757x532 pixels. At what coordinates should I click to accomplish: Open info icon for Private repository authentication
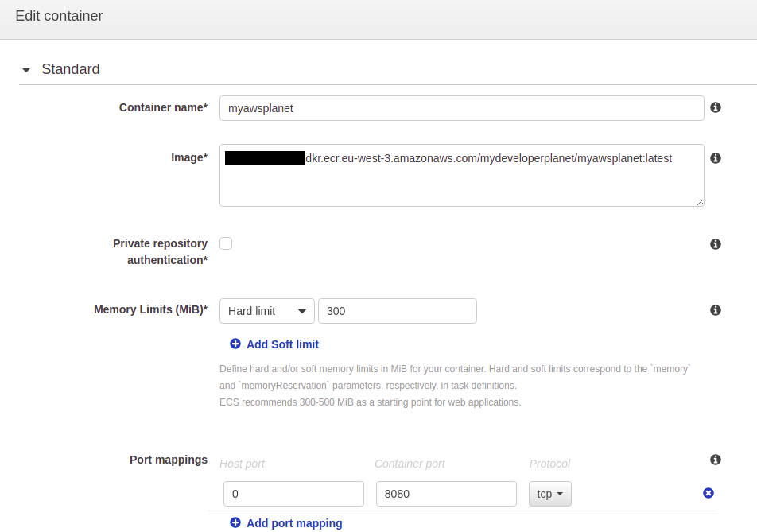click(x=716, y=244)
